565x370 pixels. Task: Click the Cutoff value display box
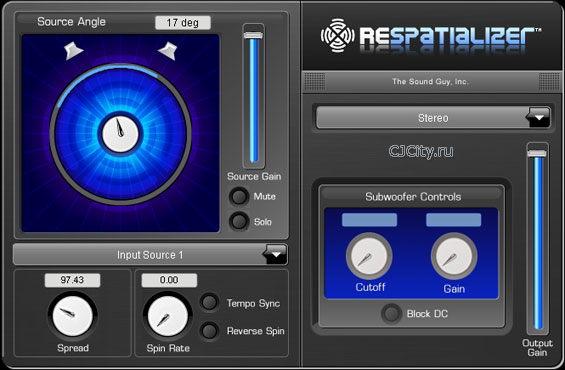369,220
